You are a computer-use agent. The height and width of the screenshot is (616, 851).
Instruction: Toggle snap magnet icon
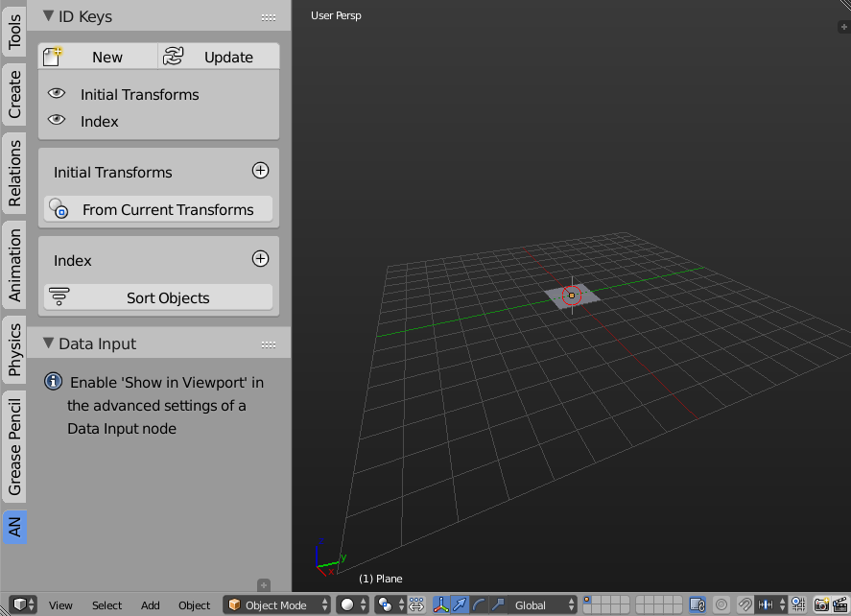coord(745,604)
